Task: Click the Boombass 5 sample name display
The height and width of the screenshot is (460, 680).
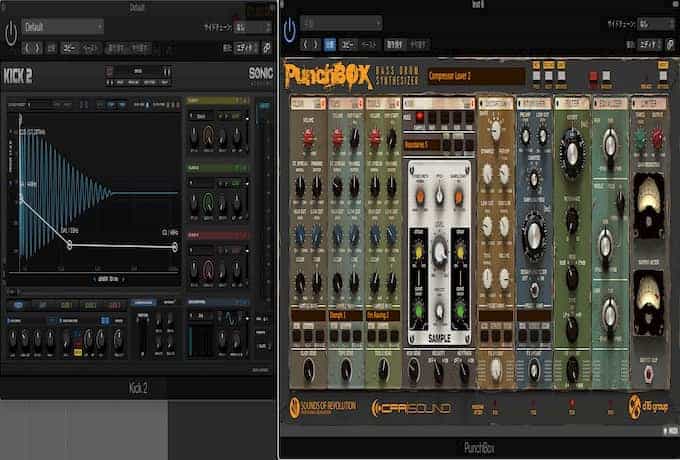Action: pos(422,145)
